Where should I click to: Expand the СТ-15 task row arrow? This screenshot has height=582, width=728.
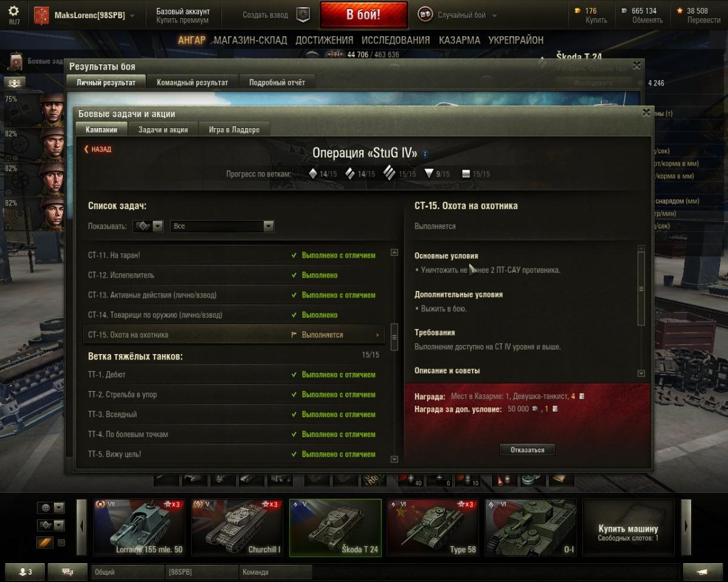377,335
